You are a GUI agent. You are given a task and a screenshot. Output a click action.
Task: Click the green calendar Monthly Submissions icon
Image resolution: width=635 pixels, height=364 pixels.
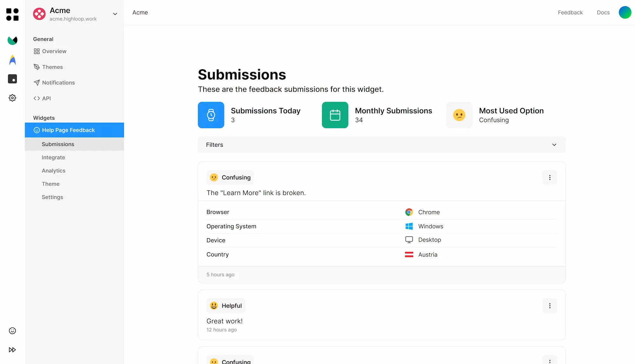pyautogui.click(x=335, y=115)
